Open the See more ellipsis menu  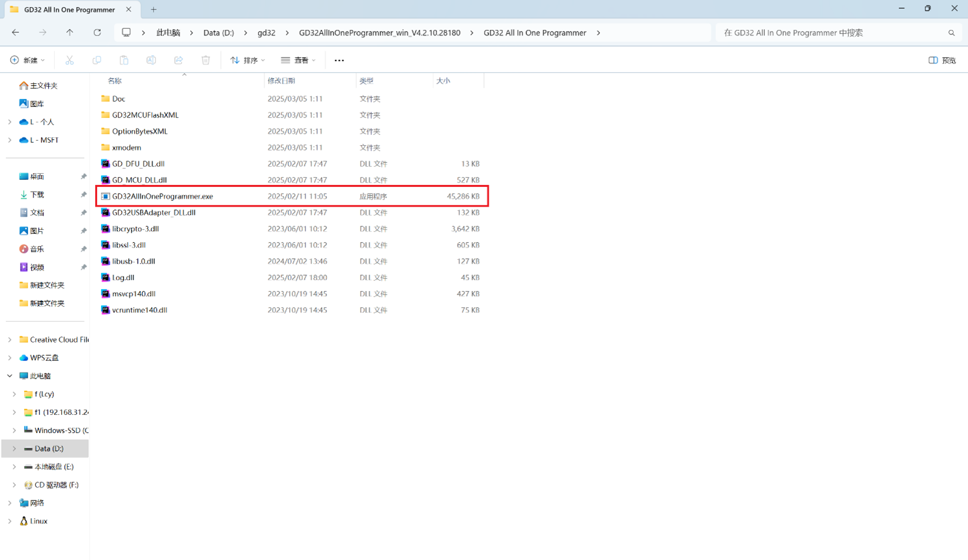[339, 60]
